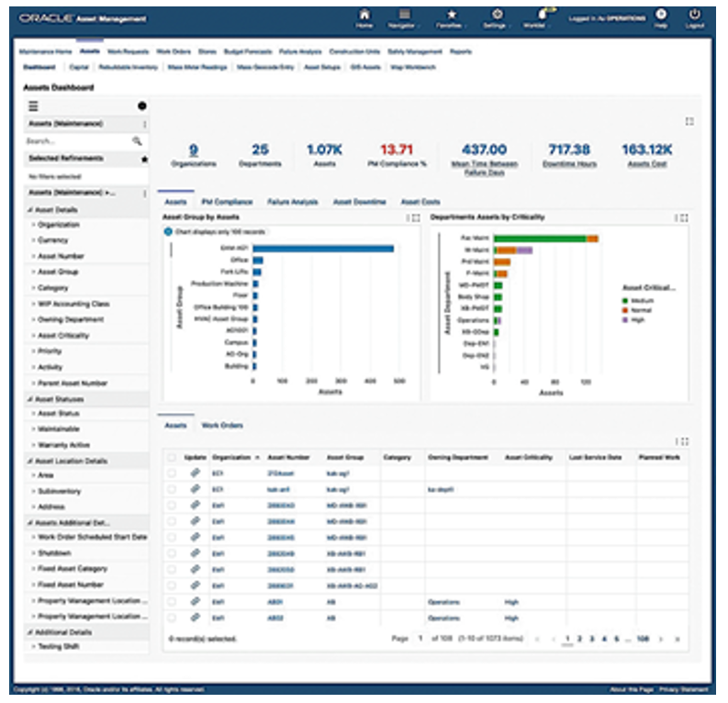
Task: Select checkbox for row A802
Action: [x=172, y=618]
